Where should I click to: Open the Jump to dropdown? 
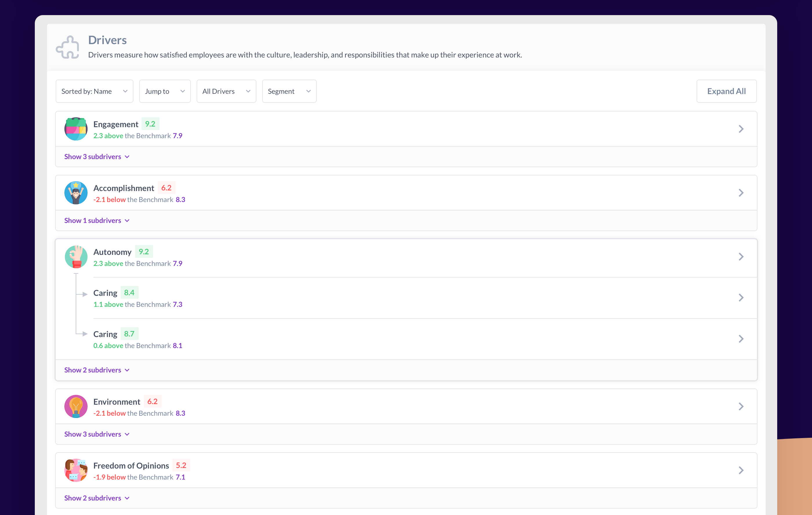click(165, 91)
